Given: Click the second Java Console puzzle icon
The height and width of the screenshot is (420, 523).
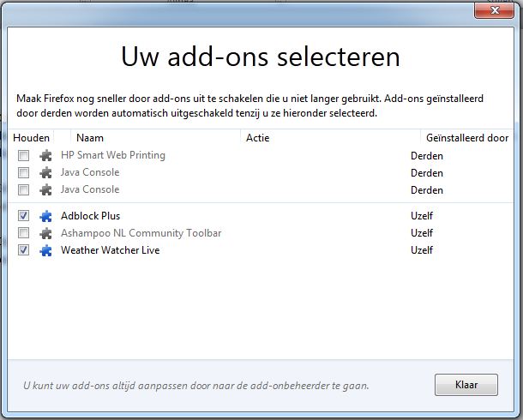Looking at the screenshot, I should (45, 189).
